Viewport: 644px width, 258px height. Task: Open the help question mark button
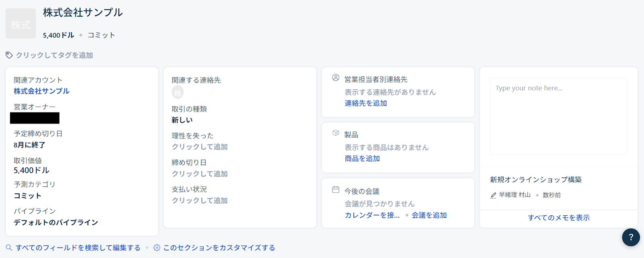click(631, 237)
